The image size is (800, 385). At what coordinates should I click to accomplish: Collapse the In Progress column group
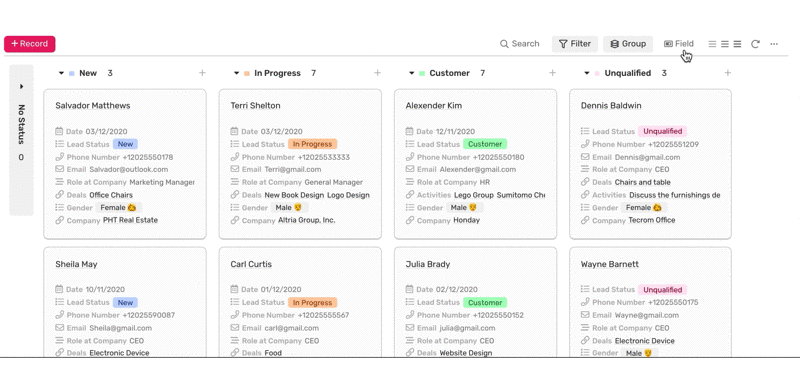pyautogui.click(x=236, y=73)
